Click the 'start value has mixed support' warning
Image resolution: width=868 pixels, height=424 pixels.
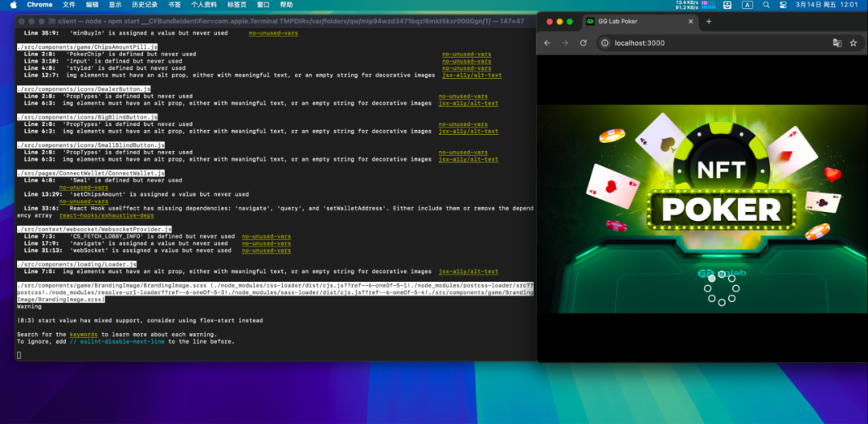[140, 320]
